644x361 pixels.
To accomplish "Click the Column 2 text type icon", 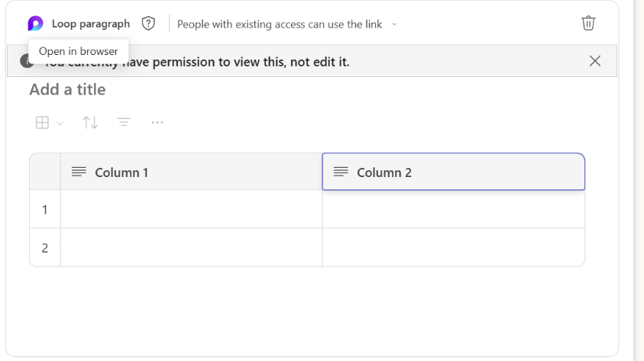I will (341, 172).
